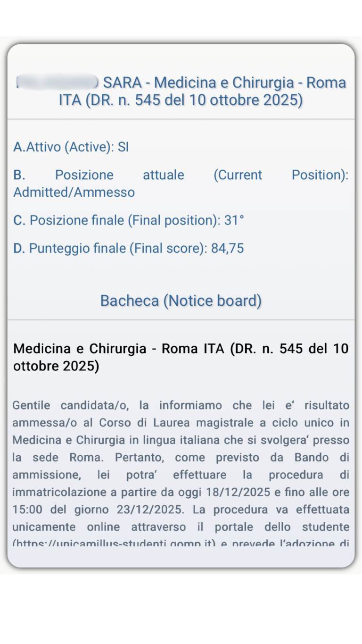The width and height of the screenshot is (362, 644).
Task: Open the 'Bacheca (Notice board)' heading
Action: coord(181,301)
